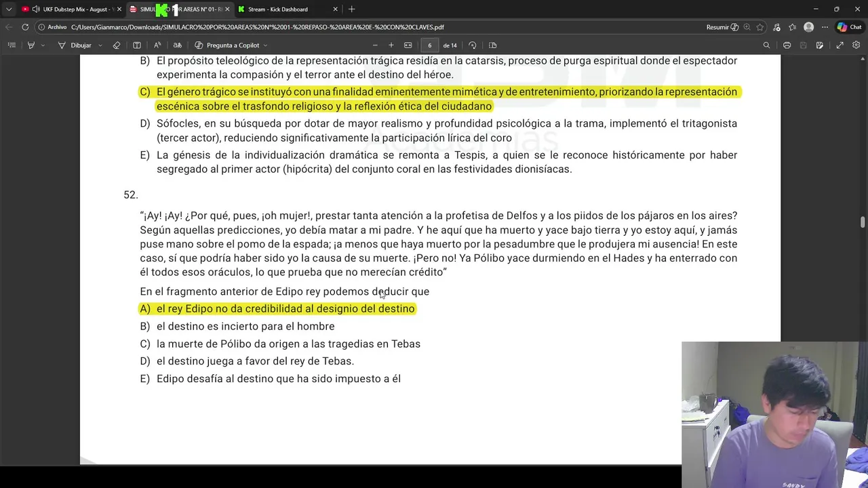This screenshot has height=488, width=868.
Task: Click answer A 'el rey Edipo no da credibilidad'
Action: click(x=277, y=309)
